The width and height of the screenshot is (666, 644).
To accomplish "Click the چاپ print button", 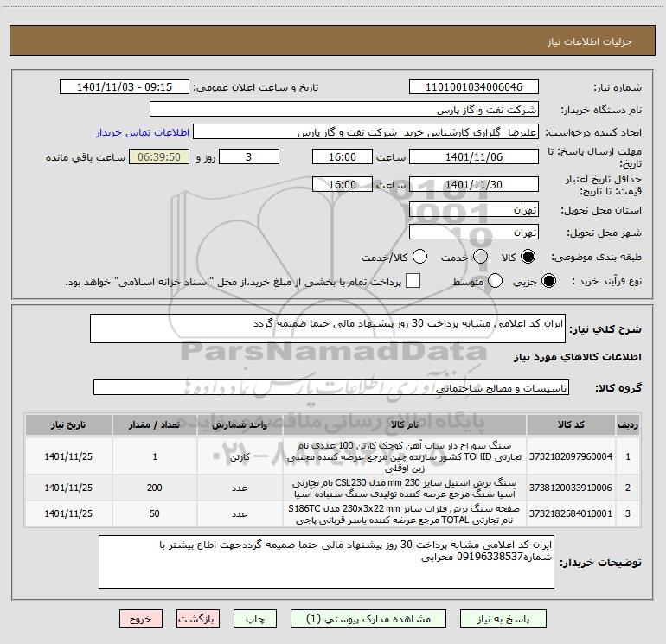I will pyautogui.click(x=255, y=619).
